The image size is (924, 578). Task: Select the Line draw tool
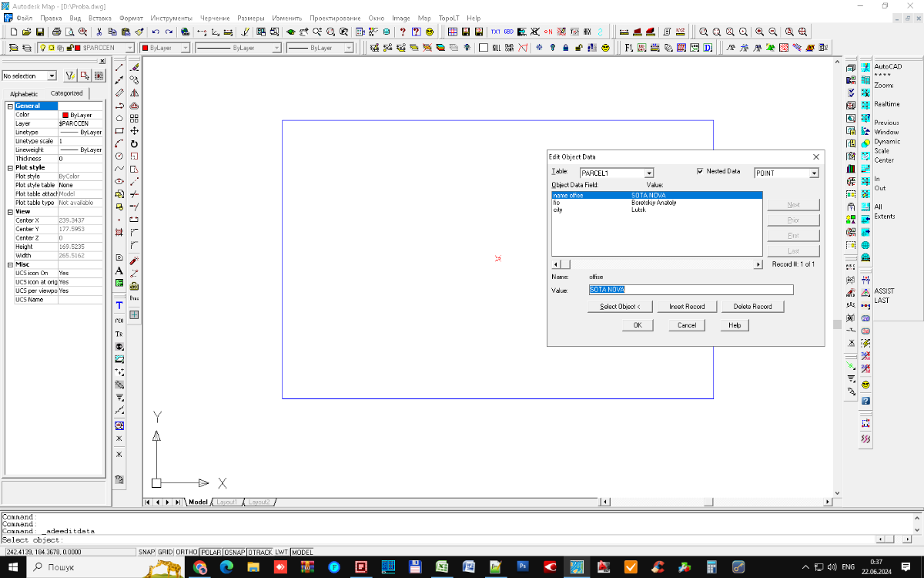119,68
